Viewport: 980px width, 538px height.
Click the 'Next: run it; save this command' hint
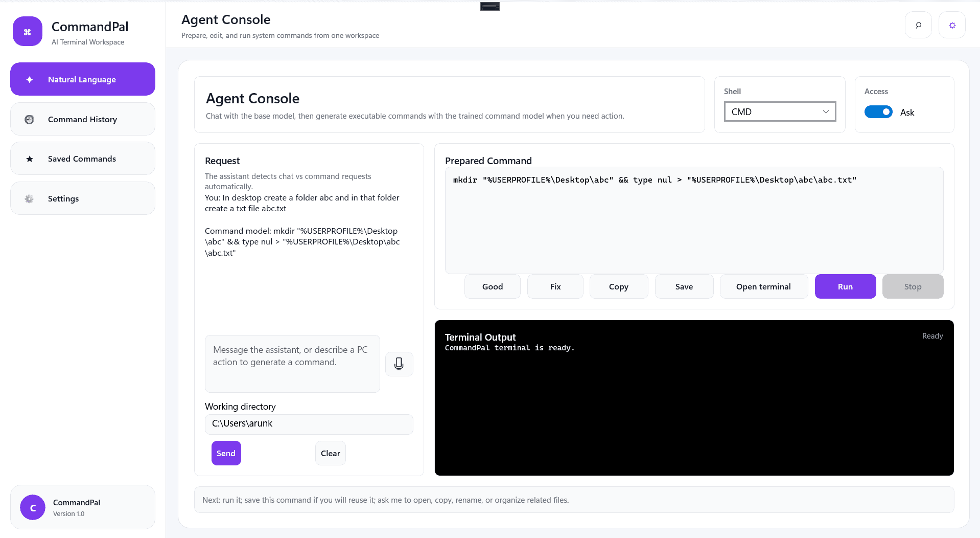pyautogui.click(x=385, y=500)
